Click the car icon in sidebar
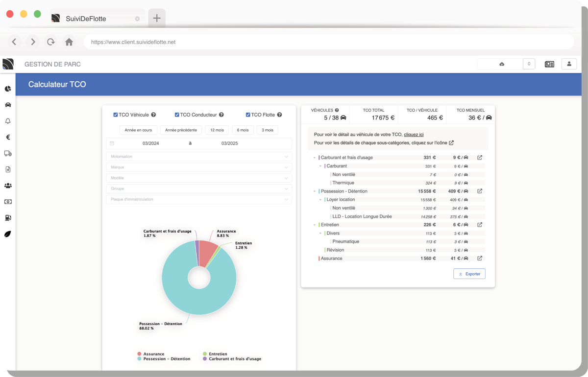 tap(8, 105)
